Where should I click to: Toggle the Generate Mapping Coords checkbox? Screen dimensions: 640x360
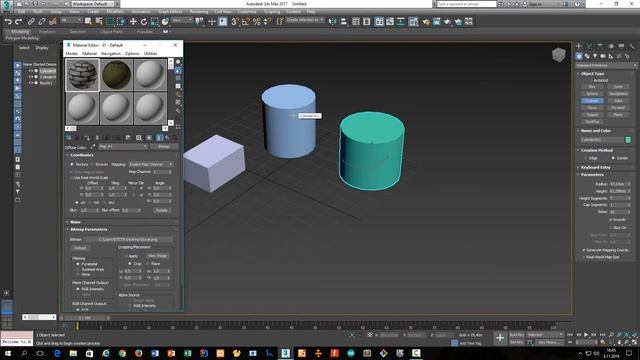[x=584, y=250]
